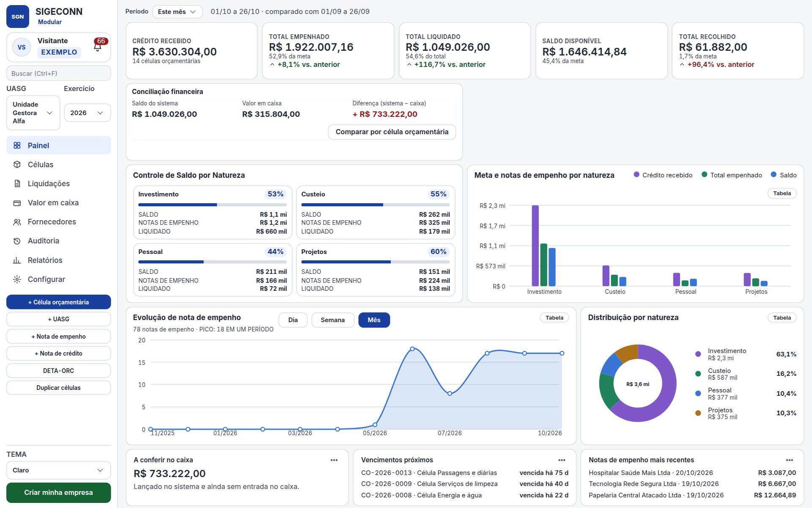The height and width of the screenshot is (508, 812).
Task: Click the Liquidações document icon
Action: pos(17,183)
